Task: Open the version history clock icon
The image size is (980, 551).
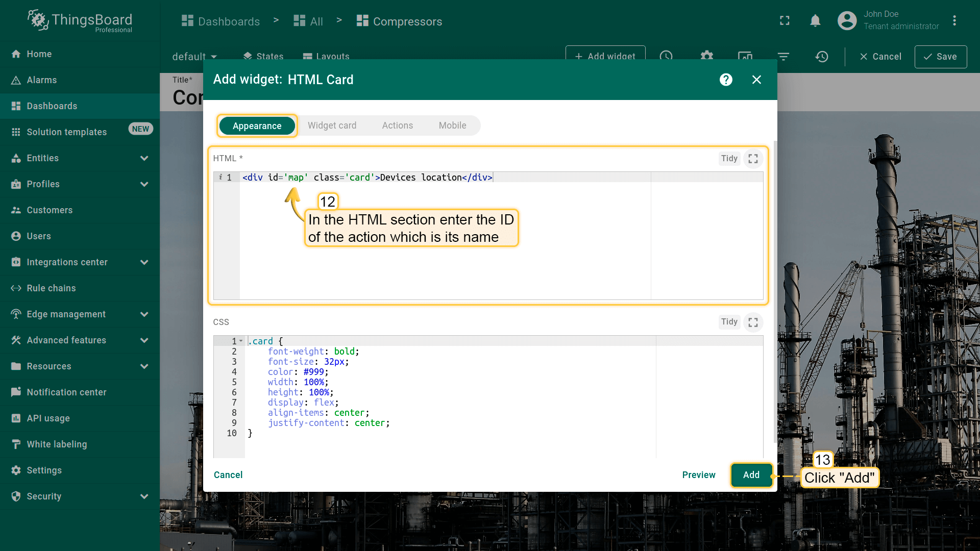Action: [x=821, y=57]
